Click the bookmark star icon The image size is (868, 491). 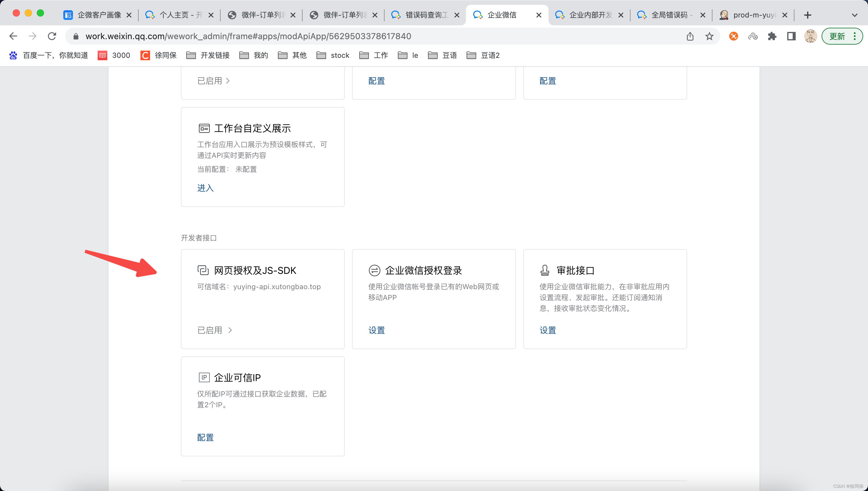pos(709,36)
